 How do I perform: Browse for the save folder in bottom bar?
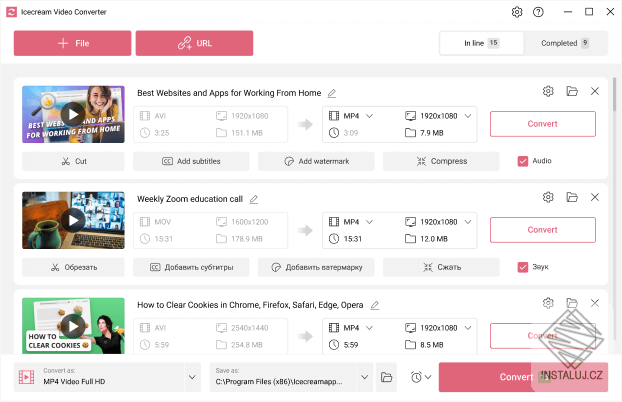tap(386, 377)
